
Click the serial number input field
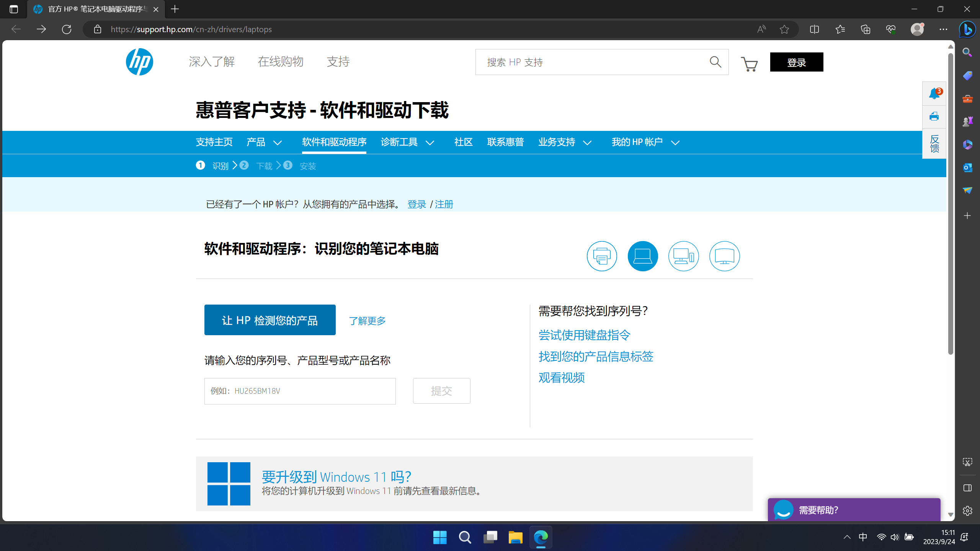[x=300, y=391]
